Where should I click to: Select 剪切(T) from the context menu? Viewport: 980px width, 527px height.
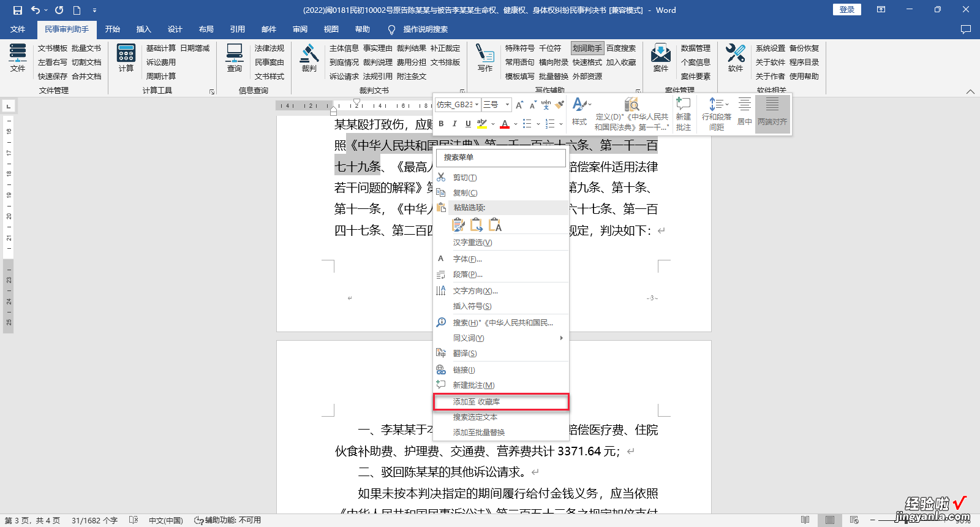coord(501,178)
